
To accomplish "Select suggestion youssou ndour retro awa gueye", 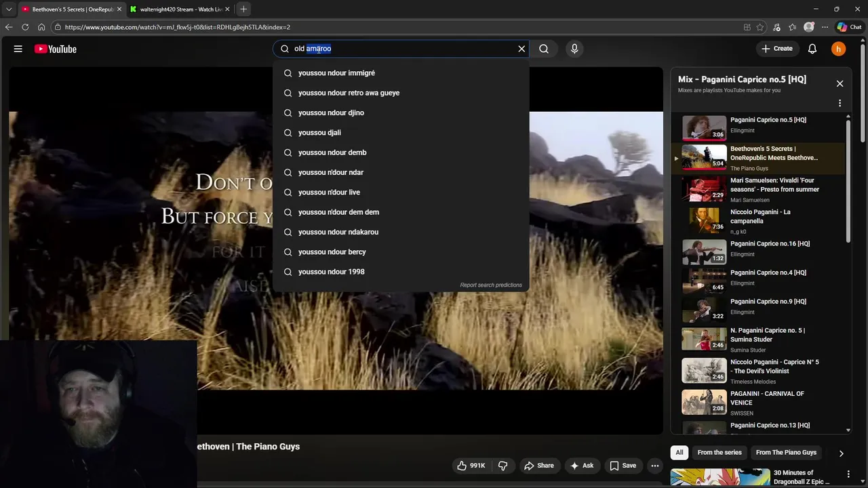I will tap(401, 93).
